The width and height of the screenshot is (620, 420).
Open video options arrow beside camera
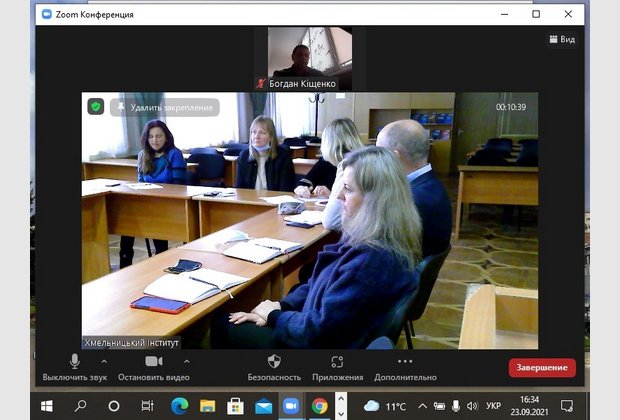tap(187, 361)
